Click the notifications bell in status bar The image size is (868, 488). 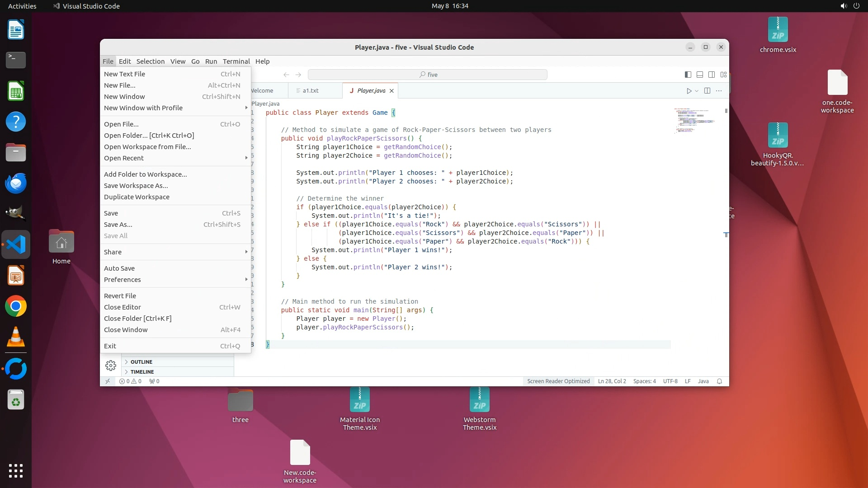click(719, 381)
